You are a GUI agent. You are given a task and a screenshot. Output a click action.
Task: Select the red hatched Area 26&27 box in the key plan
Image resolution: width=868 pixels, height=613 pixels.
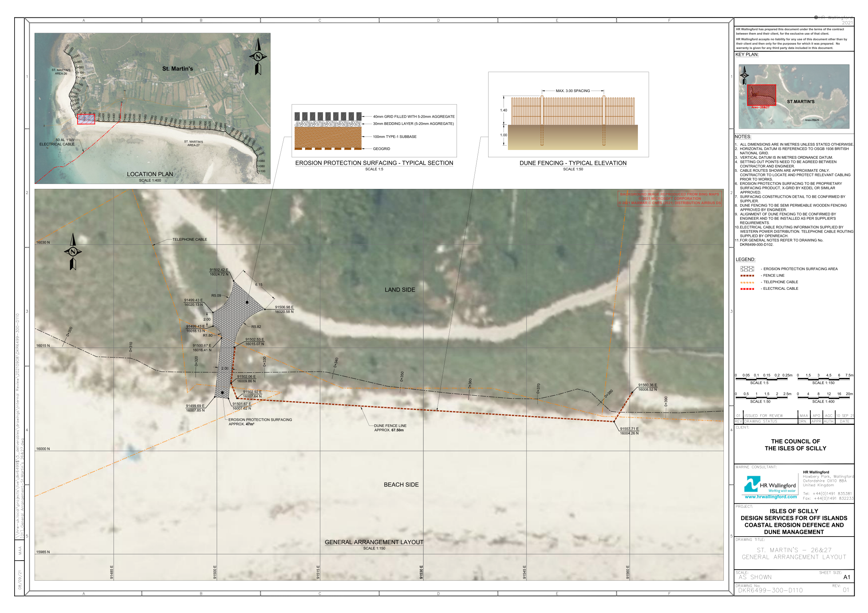[761, 95]
